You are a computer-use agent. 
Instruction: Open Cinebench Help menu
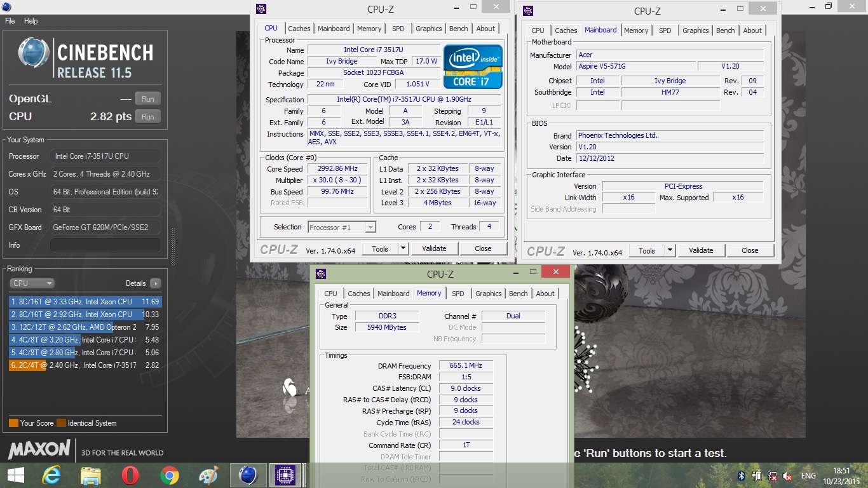[x=31, y=21]
